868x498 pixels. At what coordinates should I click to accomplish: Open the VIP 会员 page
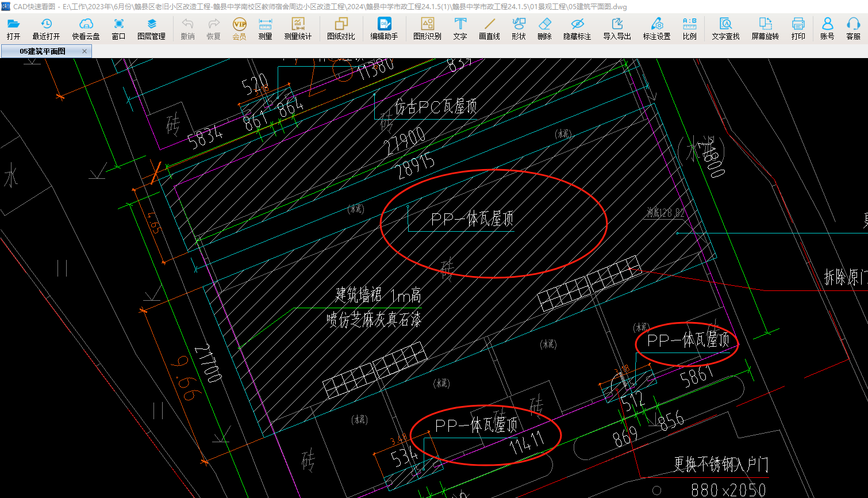click(239, 29)
